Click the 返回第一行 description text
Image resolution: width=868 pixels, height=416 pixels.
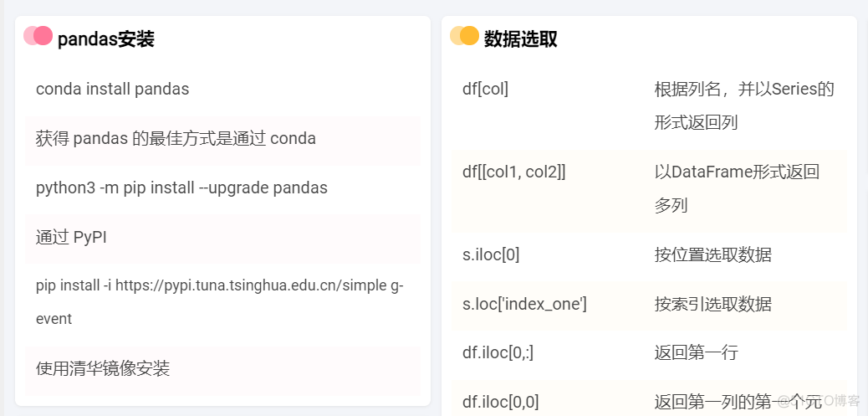(697, 352)
